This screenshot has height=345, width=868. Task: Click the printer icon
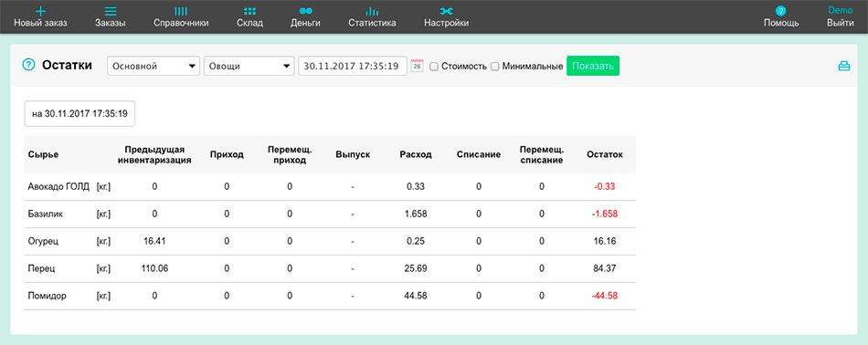[843, 67]
